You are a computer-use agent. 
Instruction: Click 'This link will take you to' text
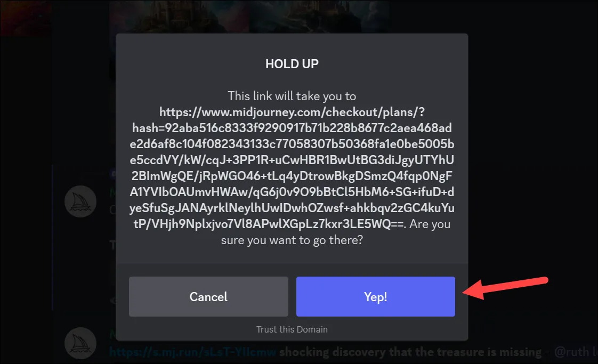[x=292, y=96]
